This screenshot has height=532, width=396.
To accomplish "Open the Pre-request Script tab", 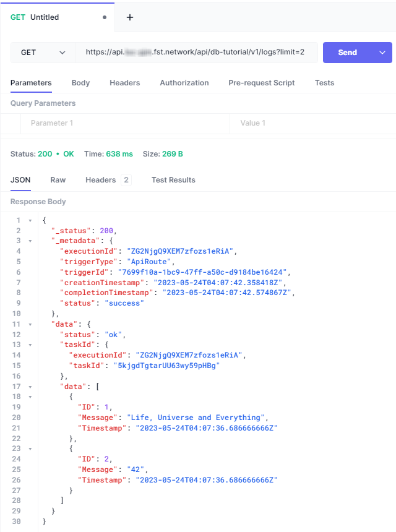I will [261, 83].
